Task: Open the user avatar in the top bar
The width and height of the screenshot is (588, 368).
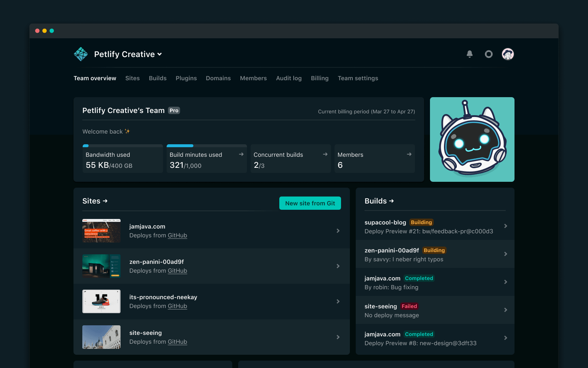Action: point(508,54)
